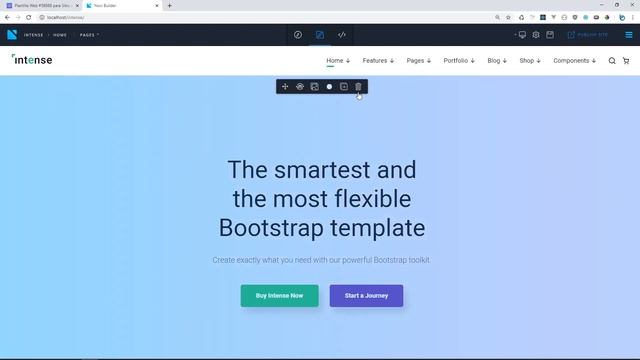Click the INTENSE breadcrumb item
The image size is (640, 360).
click(x=33, y=35)
